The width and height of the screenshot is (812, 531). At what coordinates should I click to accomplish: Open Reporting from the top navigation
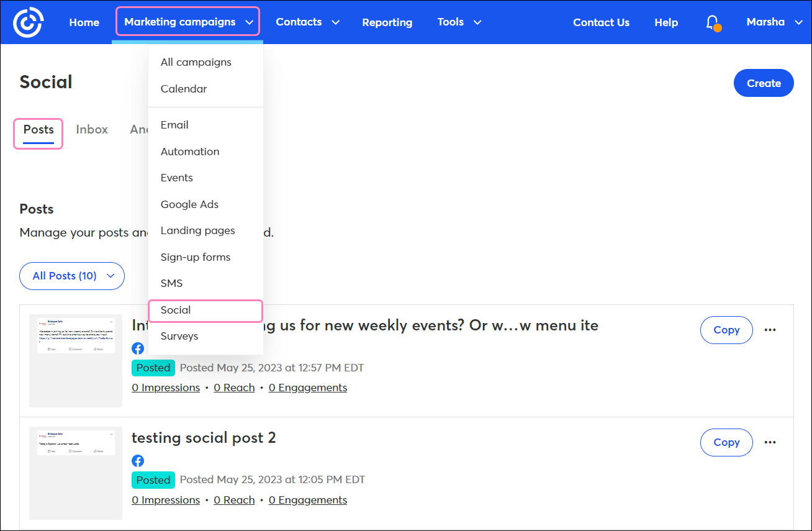point(387,22)
